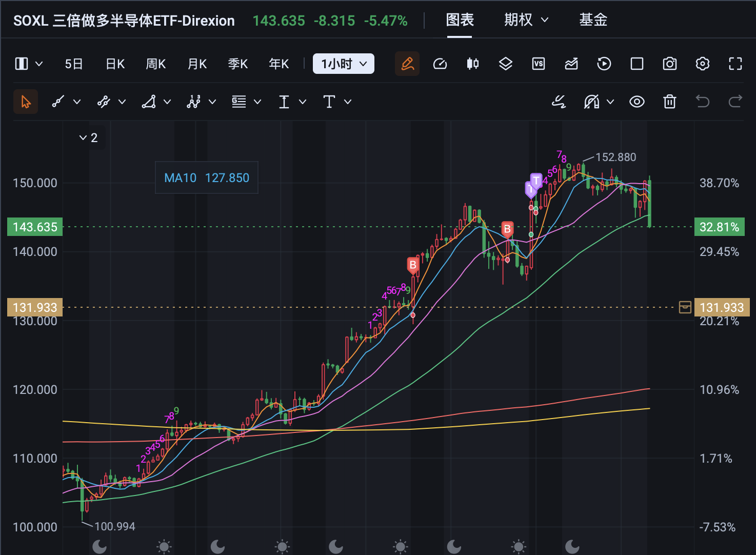Switch to the 基金 tab
756x555 pixels.
(593, 20)
